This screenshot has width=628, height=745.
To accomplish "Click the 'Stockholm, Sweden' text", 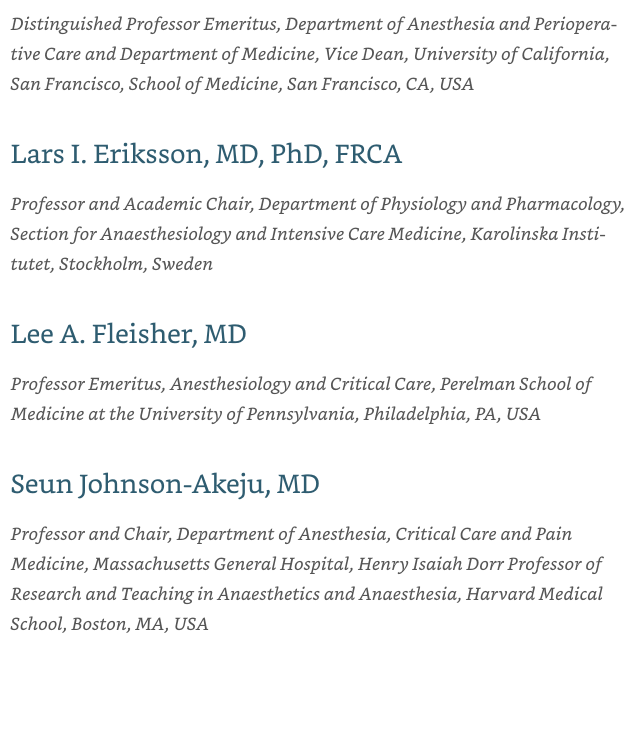I will 136,264.
